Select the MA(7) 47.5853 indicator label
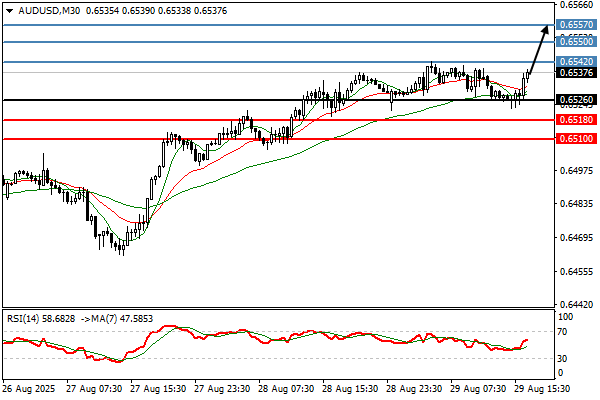The image size is (600, 400). click(122, 318)
